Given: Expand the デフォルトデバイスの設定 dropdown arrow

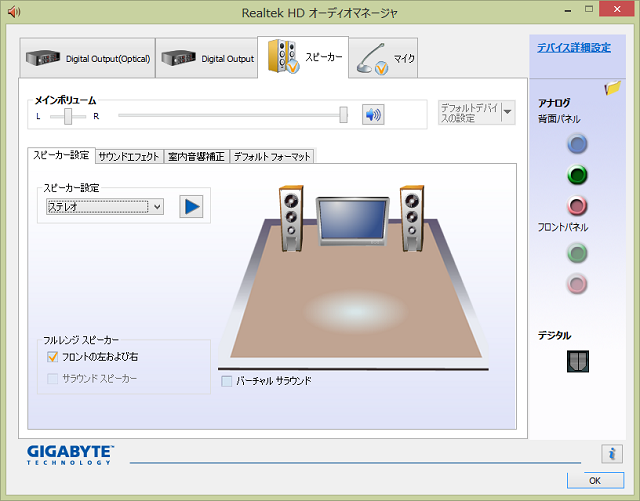Looking at the screenshot, I should [508, 111].
